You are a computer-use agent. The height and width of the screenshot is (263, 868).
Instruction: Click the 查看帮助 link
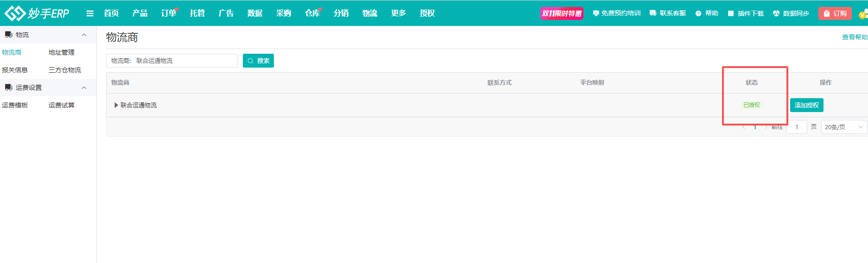pyautogui.click(x=855, y=37)
